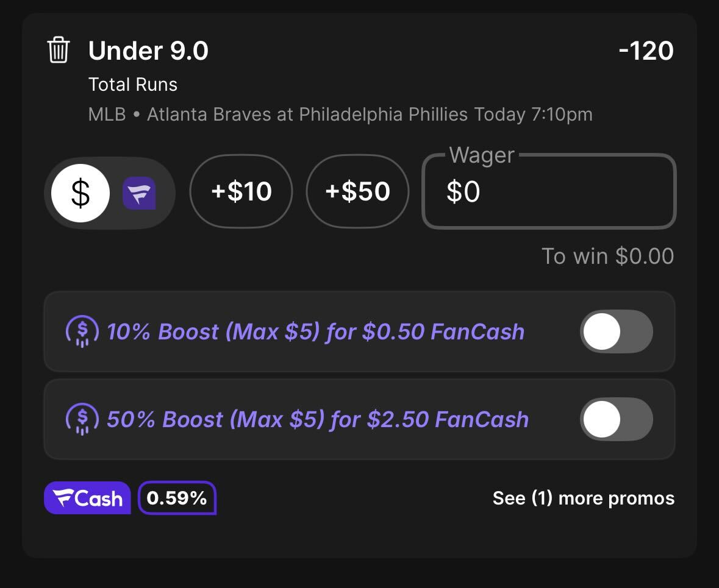
Task: Switch wager currency to FanCash logo
Action: click(x=139, y=193)
